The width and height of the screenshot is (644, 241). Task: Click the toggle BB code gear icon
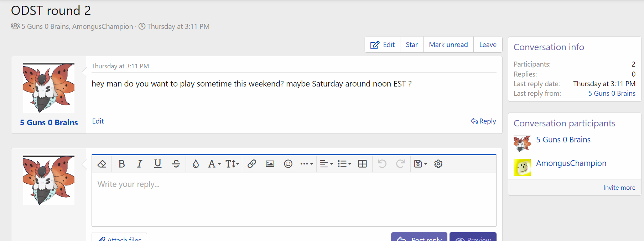pyautogui.click(x=438, y=164)
